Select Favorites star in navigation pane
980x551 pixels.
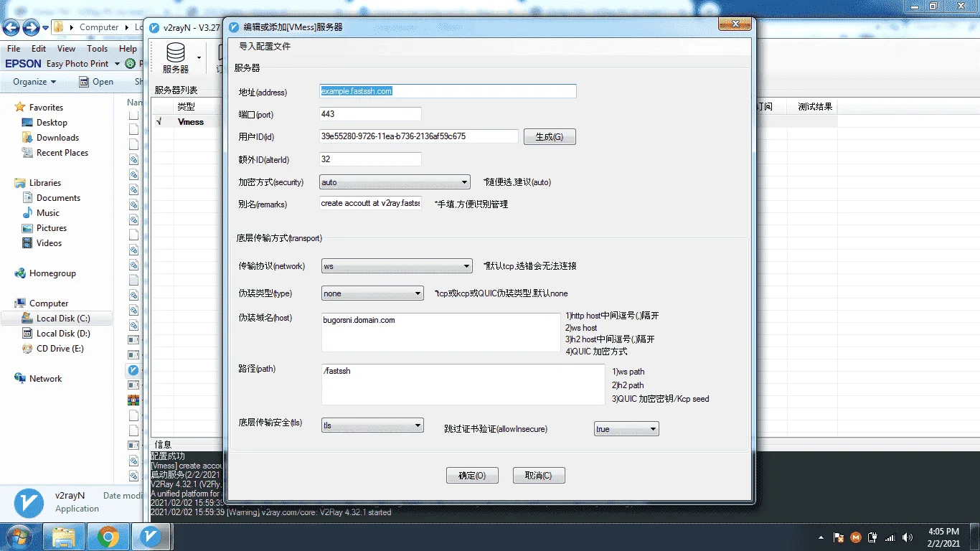point(19,108)
